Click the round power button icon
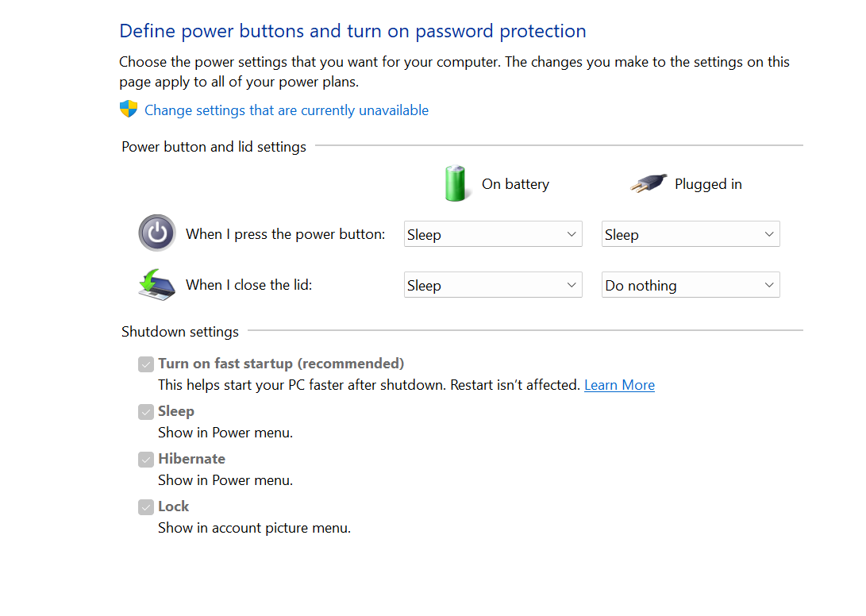Screen dimensions: 866x616 coord(157,233)
